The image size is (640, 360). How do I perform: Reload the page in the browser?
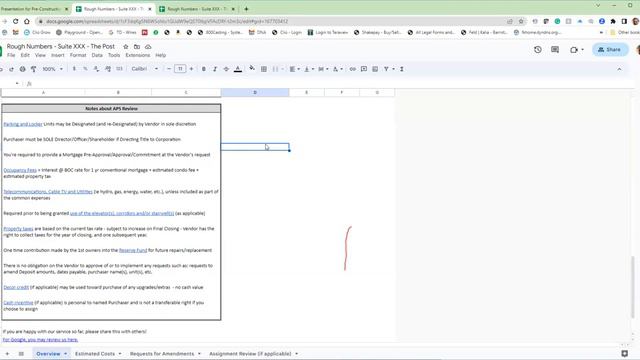coord(16,21)
